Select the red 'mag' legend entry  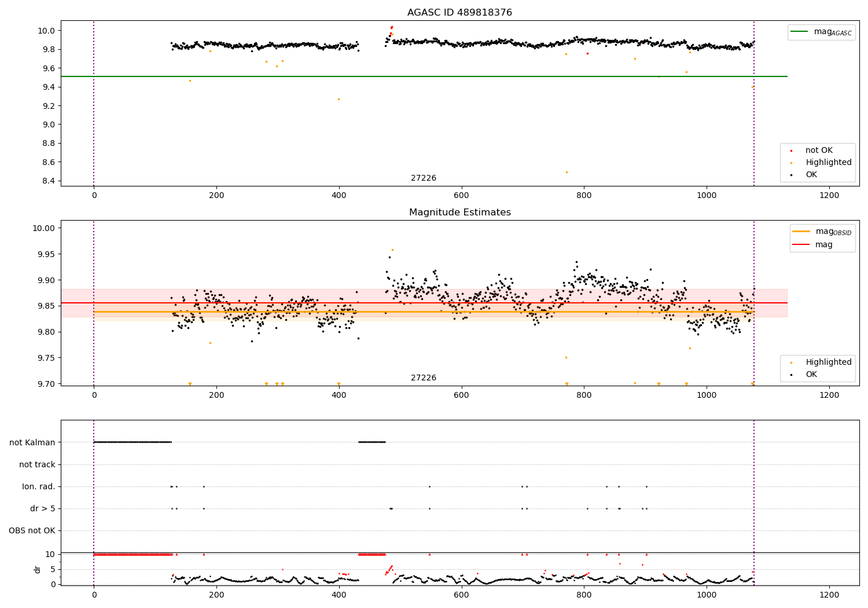pos(813,244)
